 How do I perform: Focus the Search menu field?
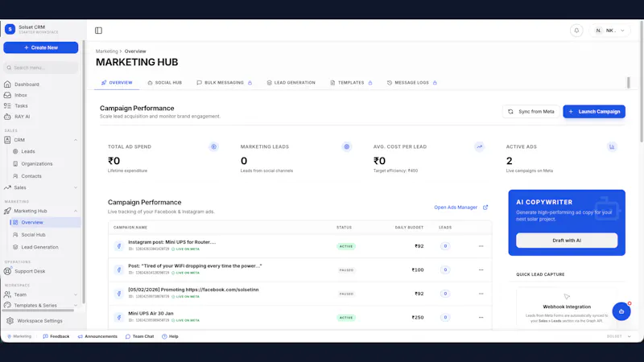click(x=41, y=68)
